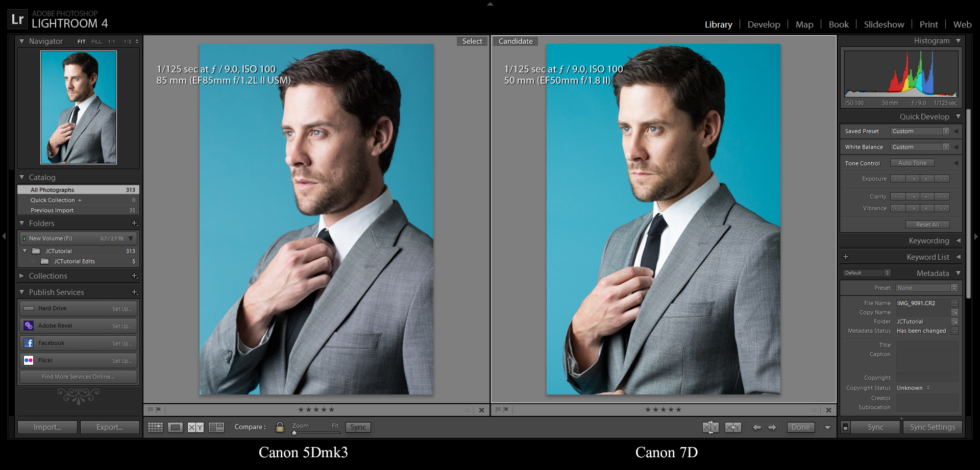The image size is (980, 470).
Task: Select previous photo arrow in toolbar
Action: 757,427
